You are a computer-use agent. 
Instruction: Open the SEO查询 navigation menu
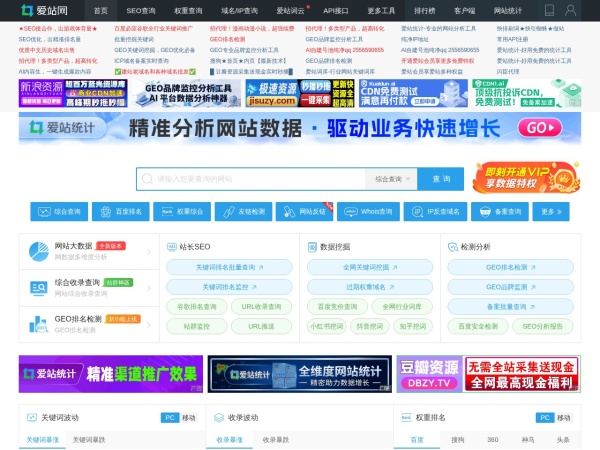click(141, 11)
